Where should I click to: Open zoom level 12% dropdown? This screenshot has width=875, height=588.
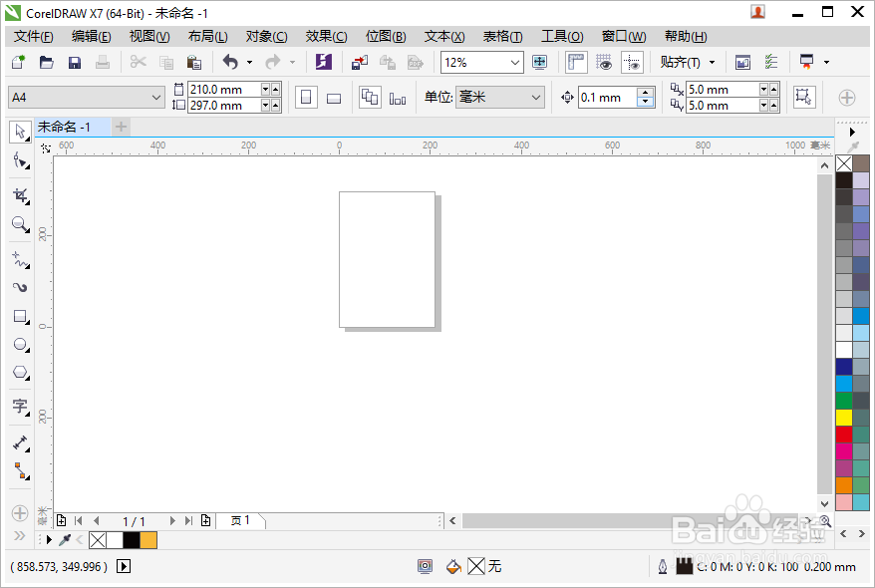pos(515,63)
